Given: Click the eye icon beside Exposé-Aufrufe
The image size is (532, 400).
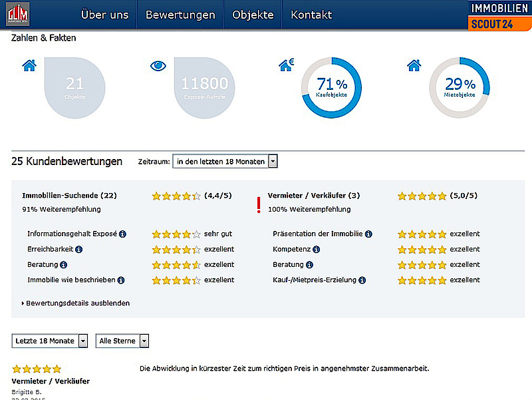Looking at the screenshot, I should [158, 65].
